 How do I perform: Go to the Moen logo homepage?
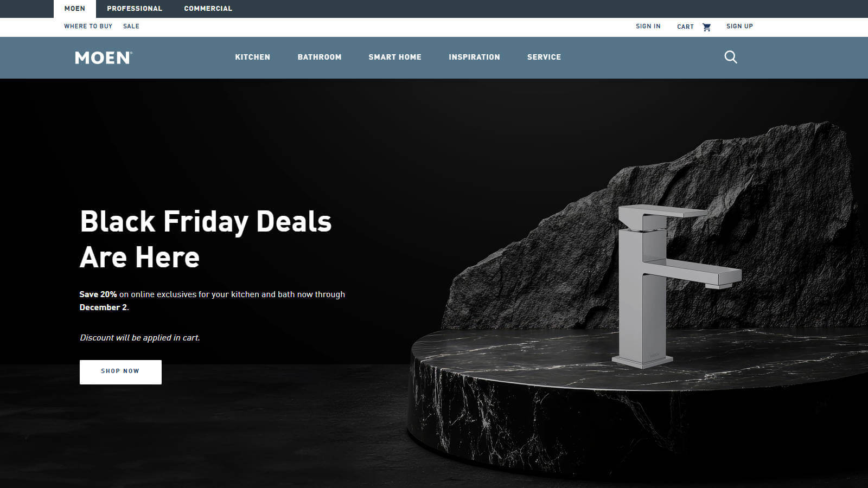[104, 57]
